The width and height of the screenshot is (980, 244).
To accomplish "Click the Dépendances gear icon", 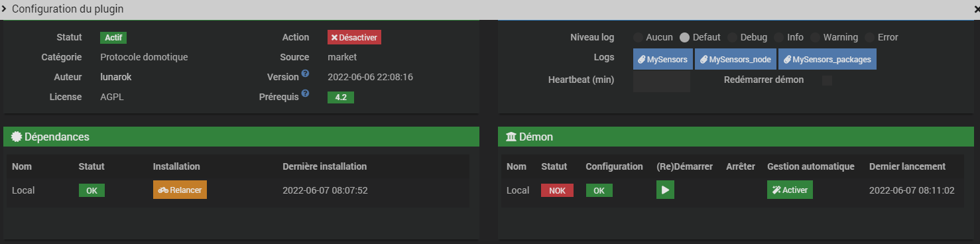I will pos(17,137).
